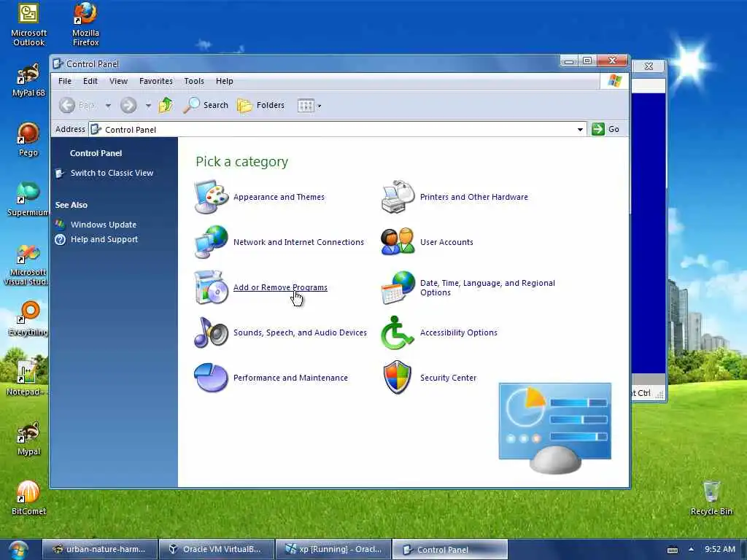Click the Printers and Other Hardware icon
The height and width of the screenshot is (560, 747).
pyautogui.click(x=398, y=197)
